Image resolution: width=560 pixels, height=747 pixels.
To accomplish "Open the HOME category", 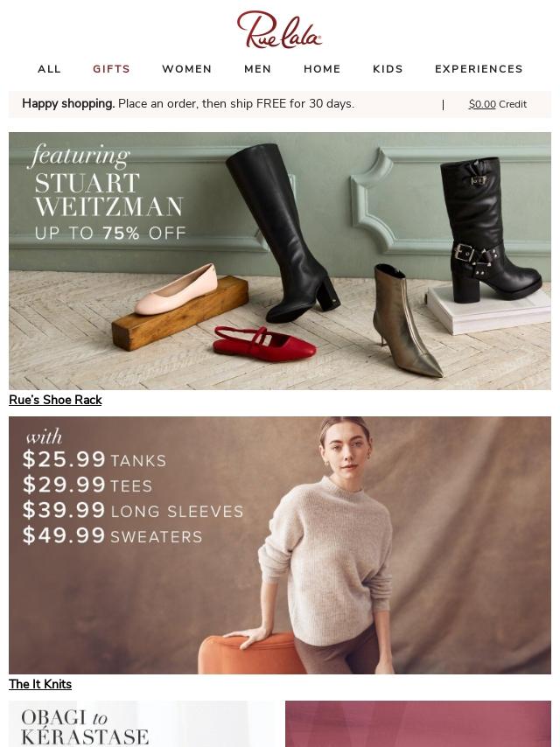I will (322, 69).
